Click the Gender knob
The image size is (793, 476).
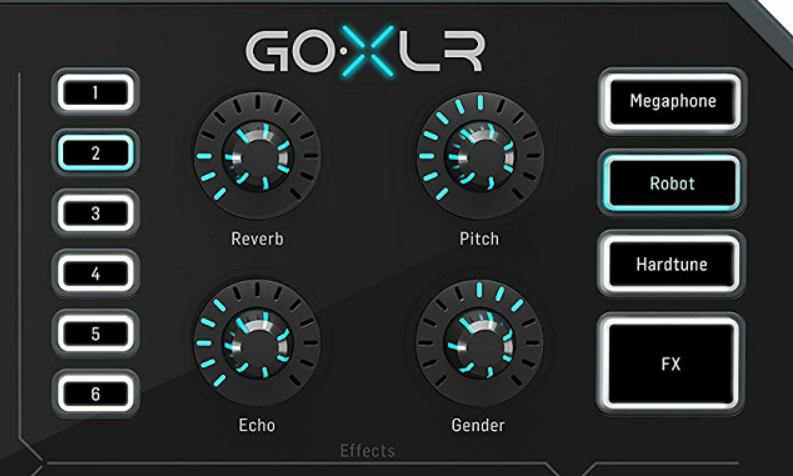(479, 343)
